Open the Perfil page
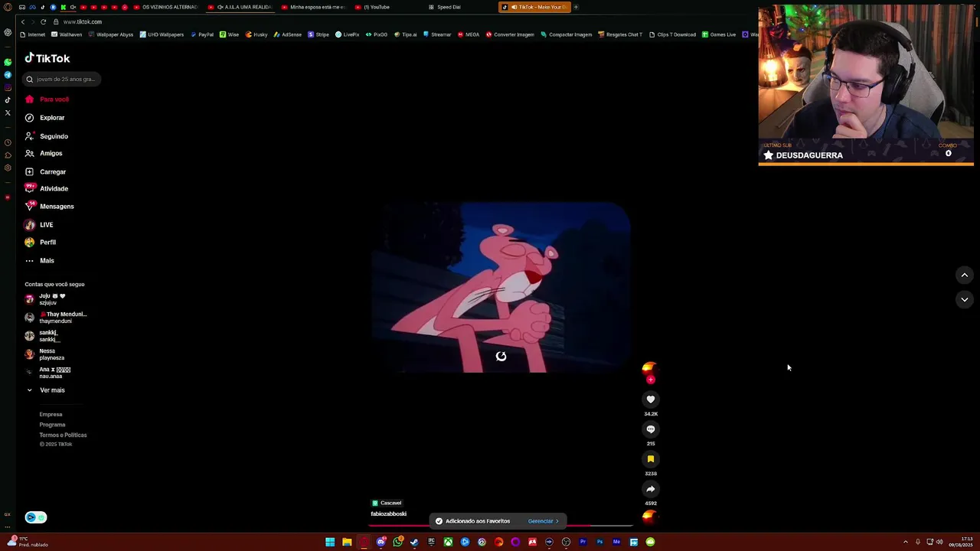 click(x=40, y=243)
